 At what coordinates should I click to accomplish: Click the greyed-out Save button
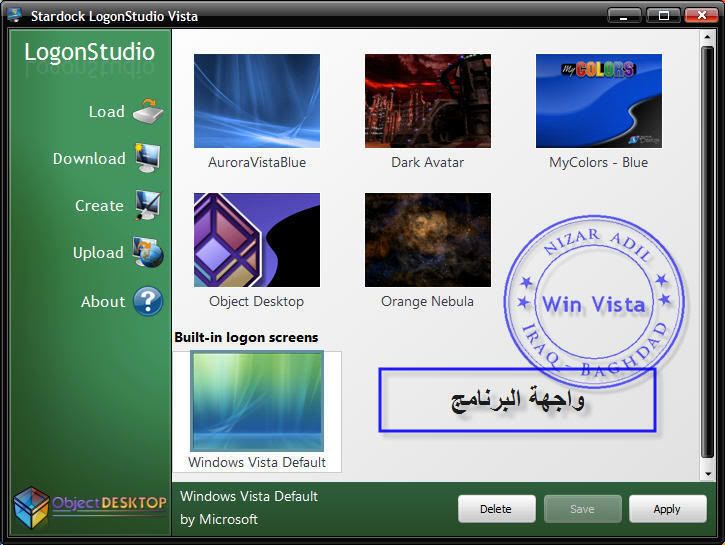(583, 509)
